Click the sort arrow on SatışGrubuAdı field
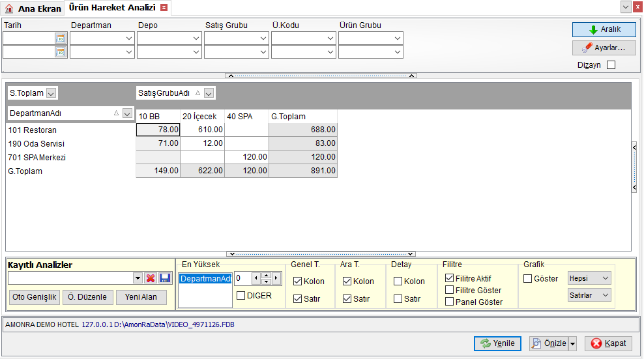The width and height of the screenshot is (644, 359). tap(198, 93)
